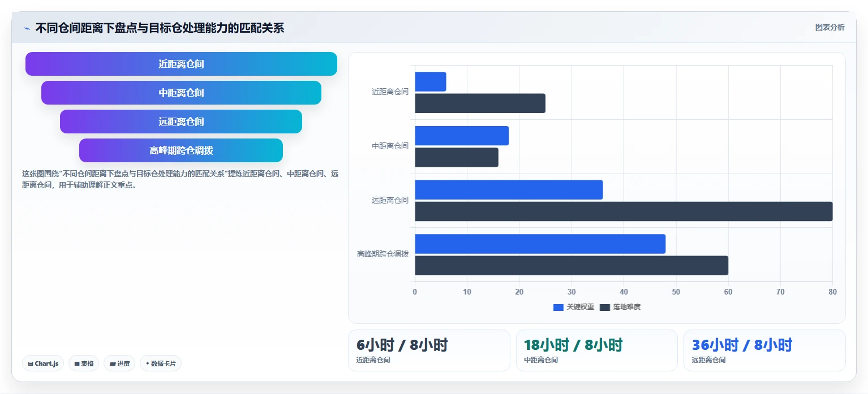The image size is (868, 394).
Task: Click the dark 中距离仓间 bar in chart
Action: pyautogui.click(x=457, y=157)
